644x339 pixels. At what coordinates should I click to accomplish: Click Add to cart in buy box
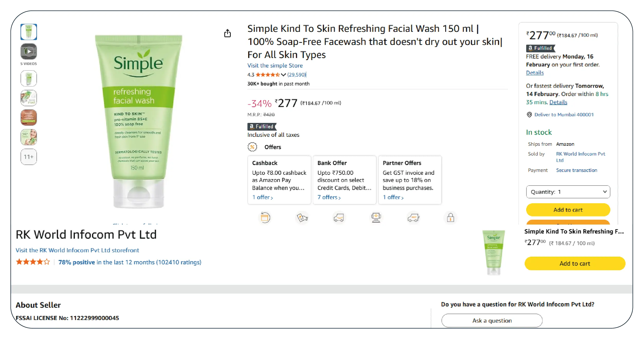[x=568, y=210]
